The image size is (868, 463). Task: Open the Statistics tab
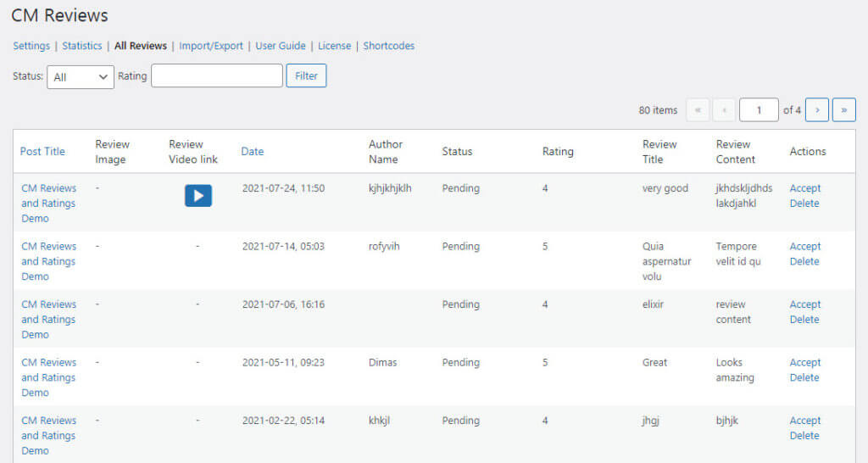pyautogui.click(x=82, y=46)
